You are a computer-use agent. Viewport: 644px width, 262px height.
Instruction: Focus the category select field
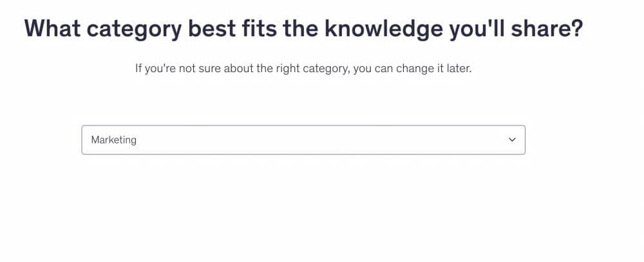303,140
